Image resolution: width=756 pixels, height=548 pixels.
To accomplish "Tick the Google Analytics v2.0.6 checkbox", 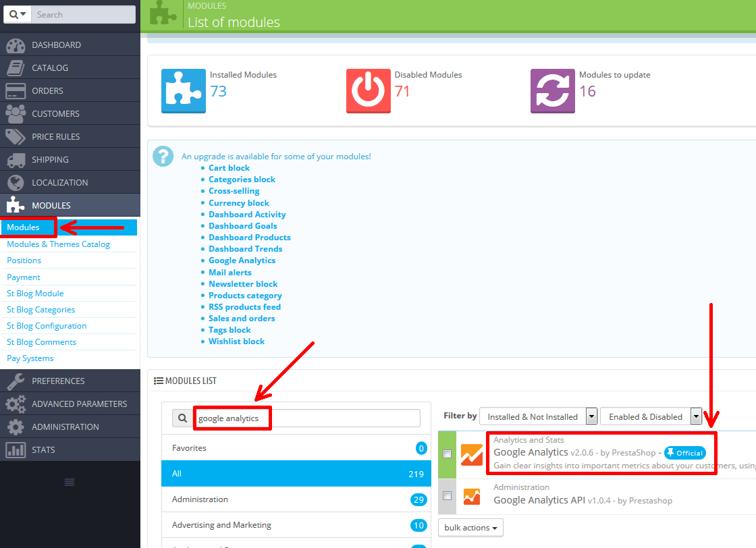I will tap(447, 454).
